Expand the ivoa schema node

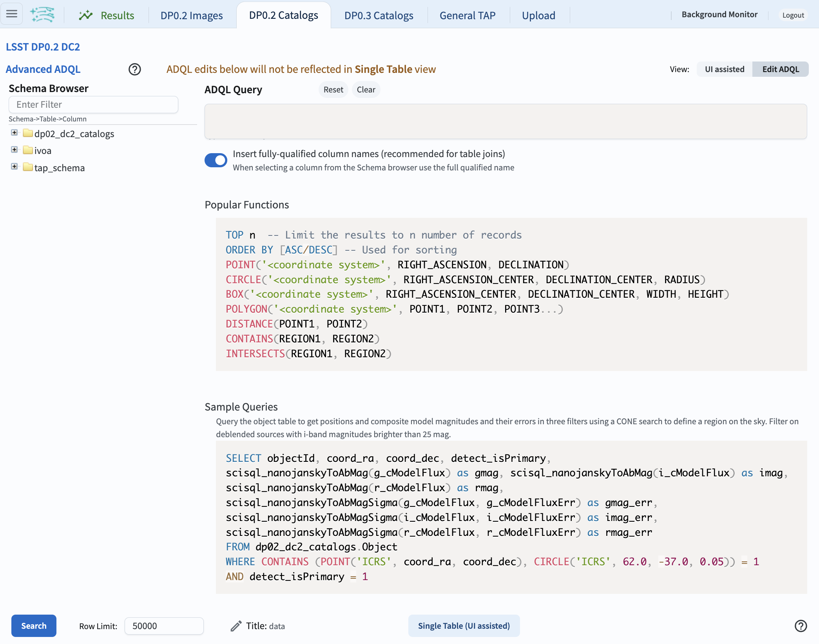(14, 150)
